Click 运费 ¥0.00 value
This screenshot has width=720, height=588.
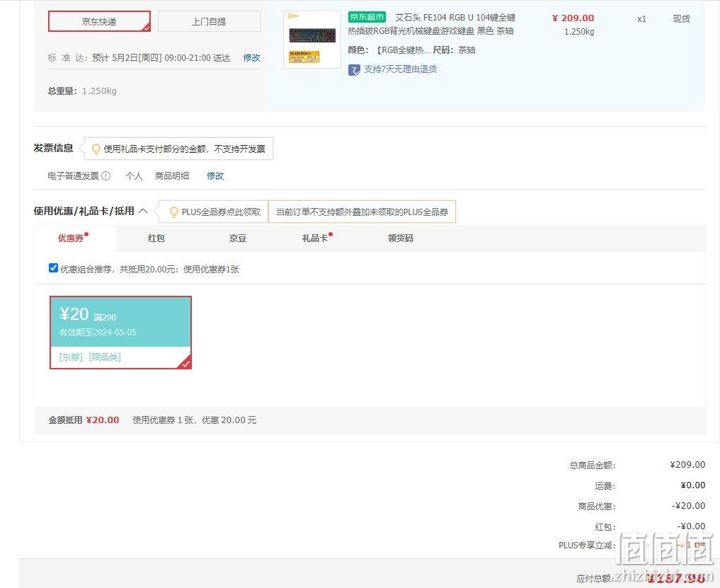click(693, 485)
